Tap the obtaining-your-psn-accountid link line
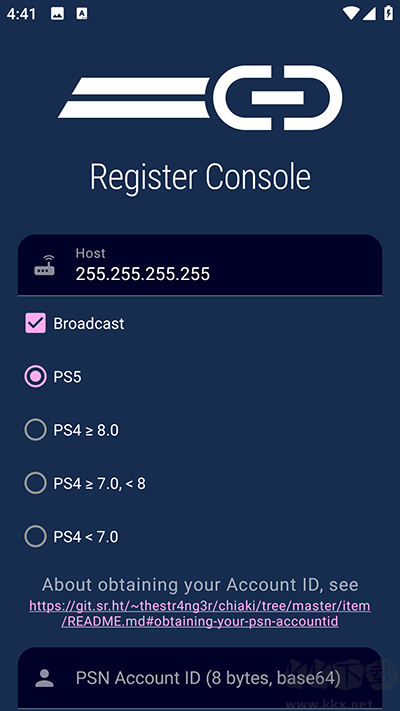 click(200, 621)
